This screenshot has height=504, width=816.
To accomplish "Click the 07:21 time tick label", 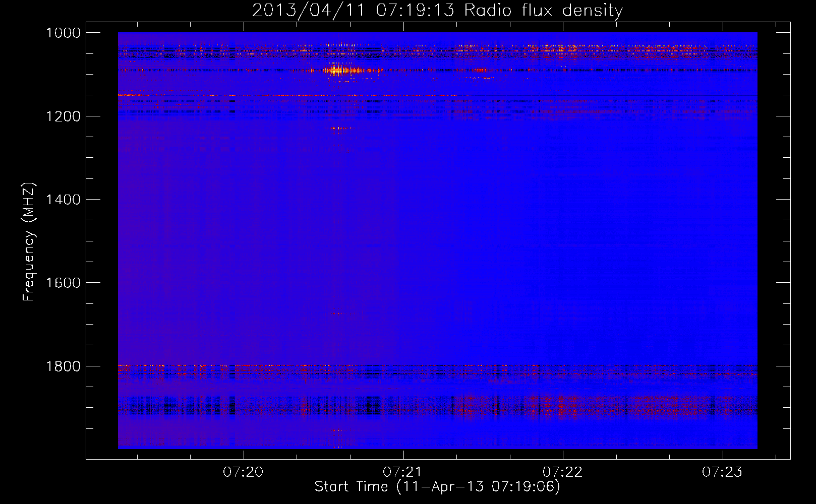I will [403, 472].
